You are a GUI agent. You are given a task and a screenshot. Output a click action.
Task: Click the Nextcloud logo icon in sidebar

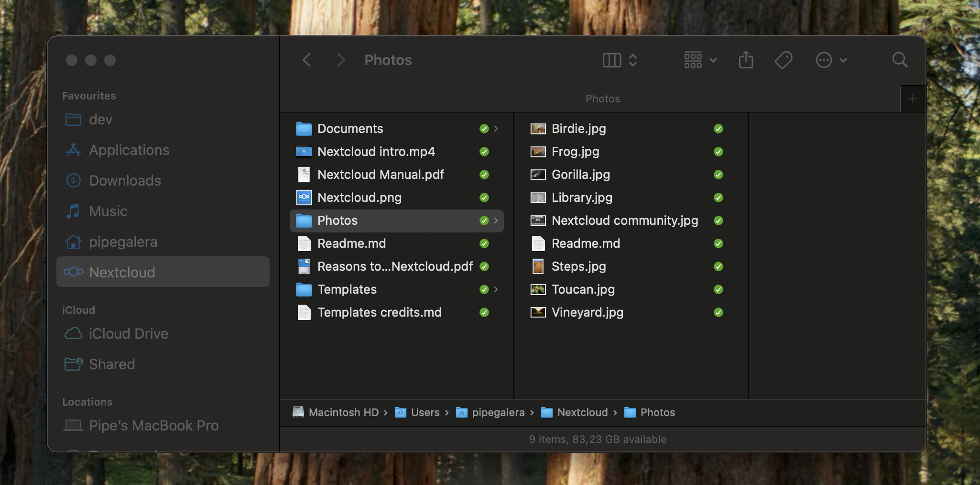(x=73, y=272)
